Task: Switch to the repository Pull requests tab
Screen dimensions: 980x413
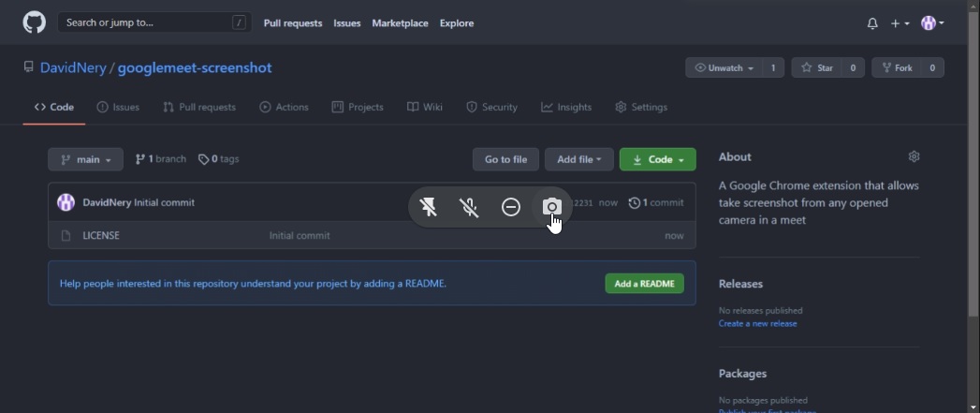Action: coord(198,107)
